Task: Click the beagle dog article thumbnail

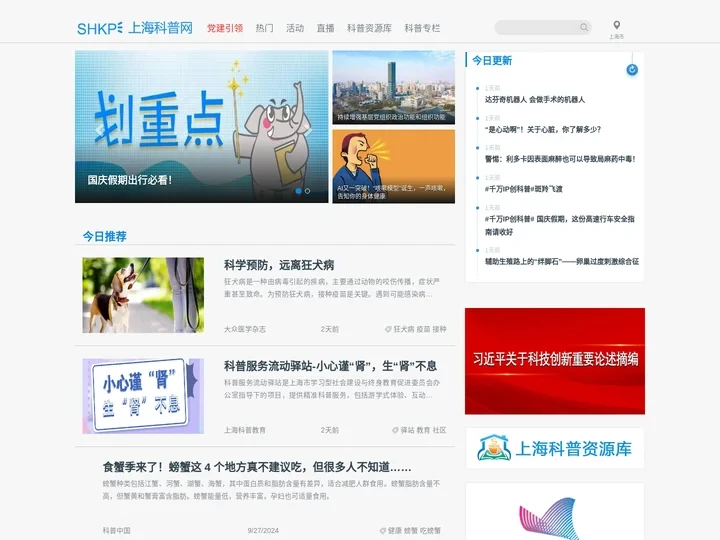Action: coord(143,295)
